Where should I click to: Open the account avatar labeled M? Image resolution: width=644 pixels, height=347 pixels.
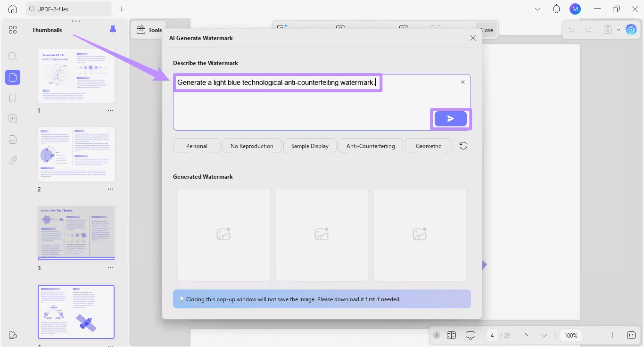575,9
